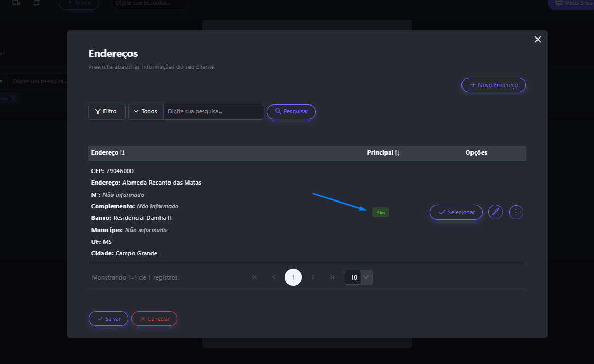Screen dimensions: 594x364
Task: Close the Endereços dialog with the X
Action: [x=538, y=40]
